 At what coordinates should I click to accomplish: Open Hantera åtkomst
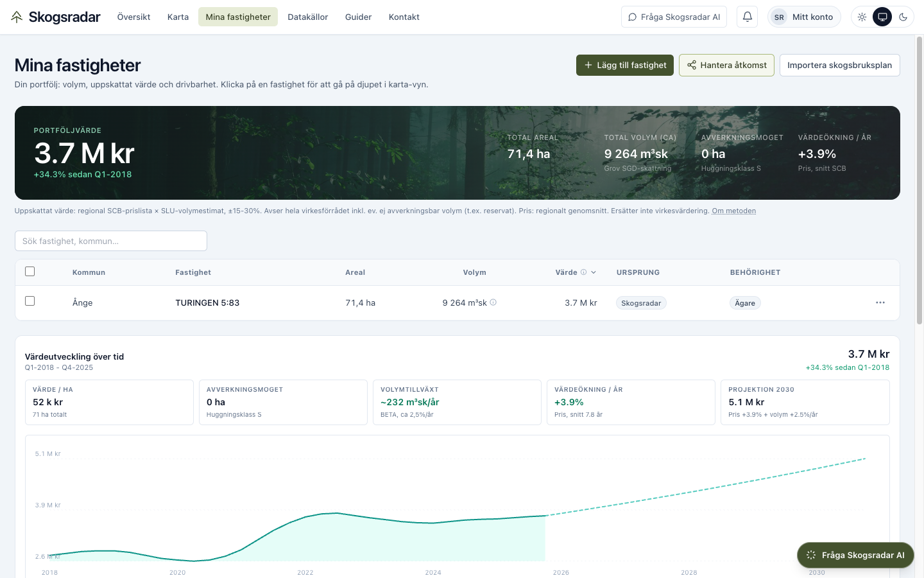tap(727, 65)
